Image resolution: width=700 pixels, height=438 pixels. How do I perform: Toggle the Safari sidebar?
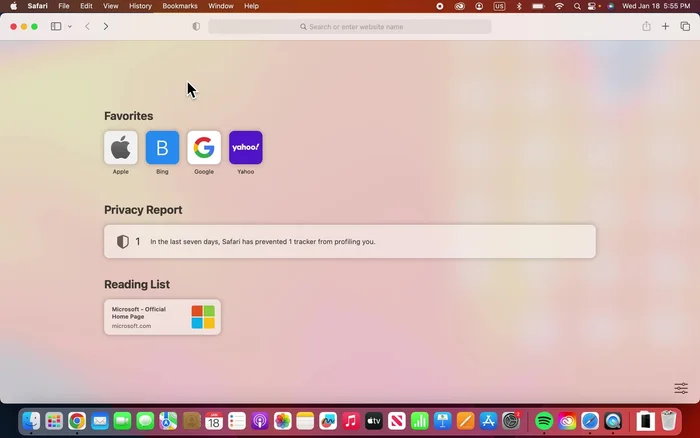(x=56, y=26)
